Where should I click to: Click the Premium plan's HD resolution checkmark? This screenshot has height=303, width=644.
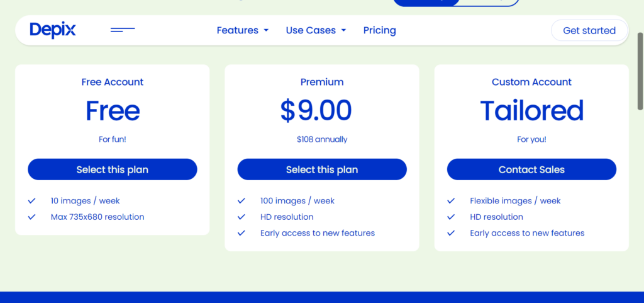pos(241,217)
